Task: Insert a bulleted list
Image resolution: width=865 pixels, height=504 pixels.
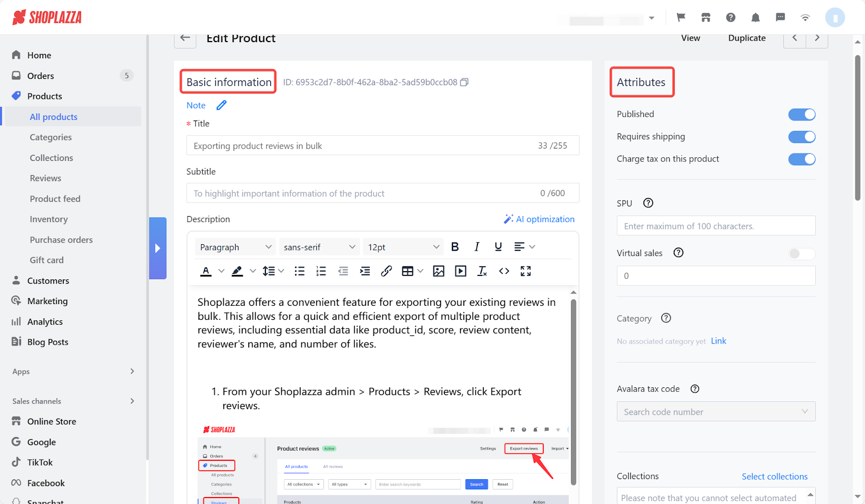Action: point(300,271)
